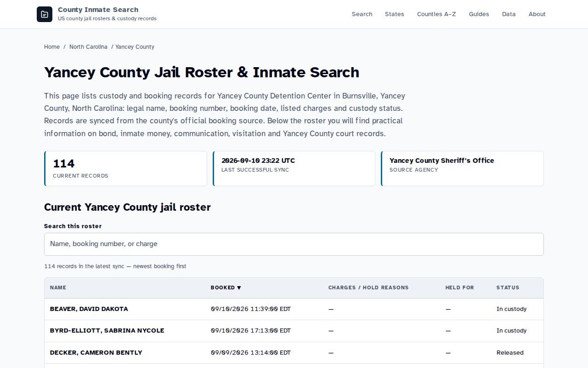
Task: Click In custody status for David Beaver
Action: click(511, 309)
